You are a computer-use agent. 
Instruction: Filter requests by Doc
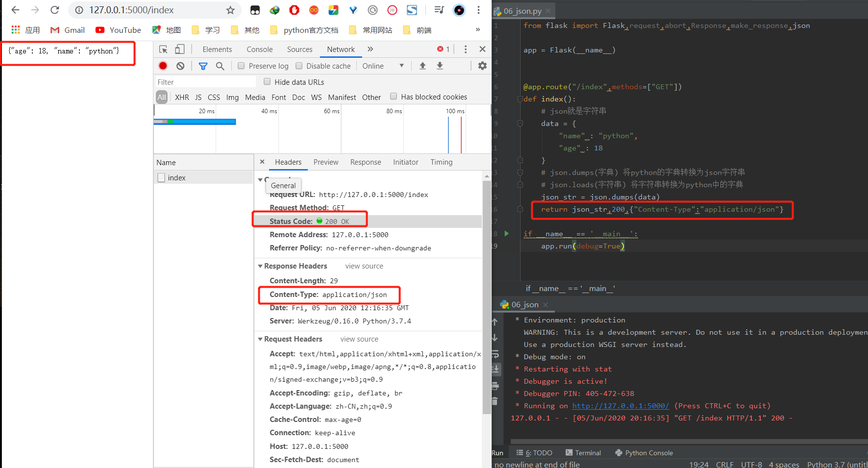coord(298,97)
